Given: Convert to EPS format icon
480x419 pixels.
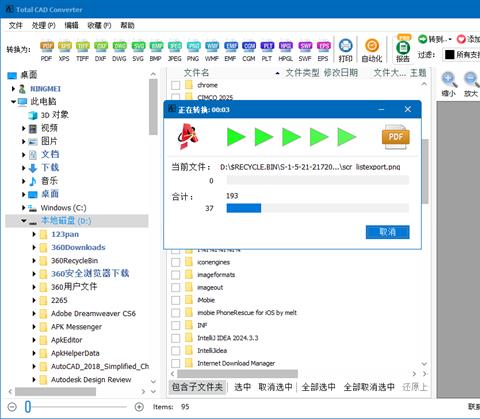Looking at the screenshot, I should [323, 51].
